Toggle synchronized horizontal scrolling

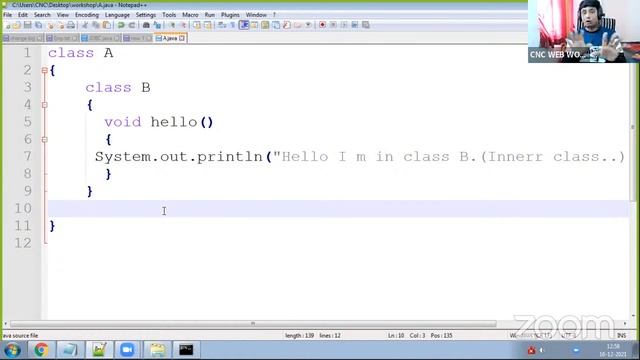point(208,25)
